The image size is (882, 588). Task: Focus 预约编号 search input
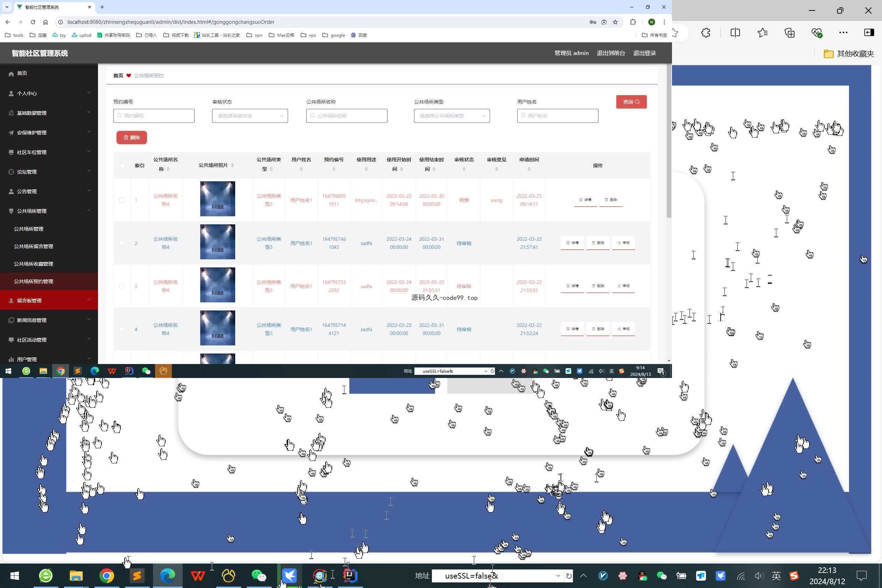tap(154, 116)
